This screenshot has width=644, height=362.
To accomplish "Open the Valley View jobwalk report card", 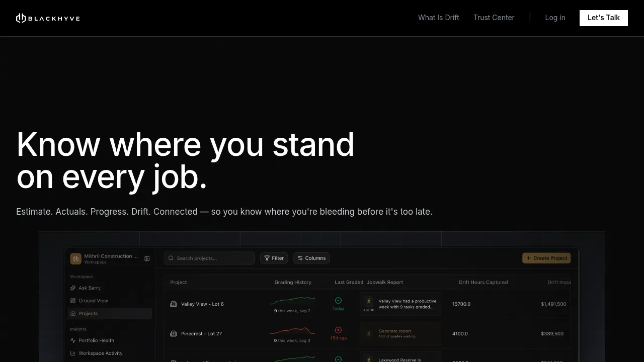I will point(400,304).
